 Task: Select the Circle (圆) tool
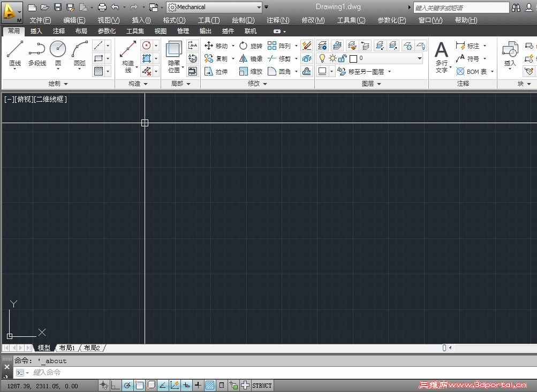coord(58,54)
